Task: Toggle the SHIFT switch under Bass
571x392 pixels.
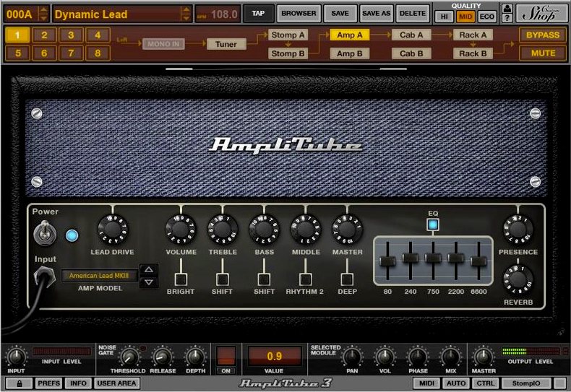Action: [264, 279]
